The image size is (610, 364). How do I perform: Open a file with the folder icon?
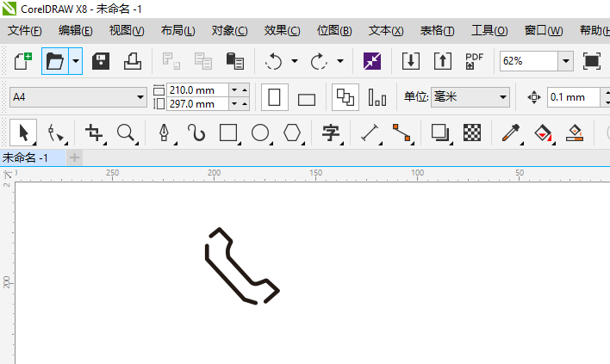(x=55, y=61)
